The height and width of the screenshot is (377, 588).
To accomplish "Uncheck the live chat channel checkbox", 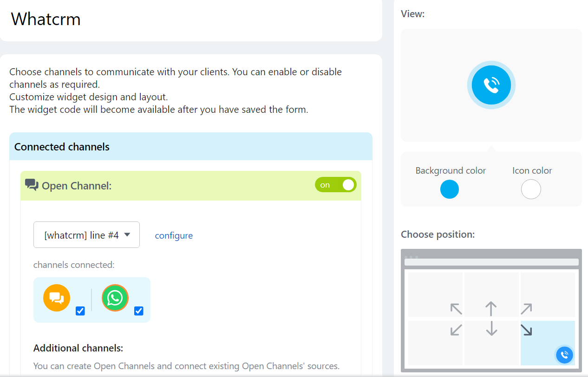I will click(x=80, y=311).
